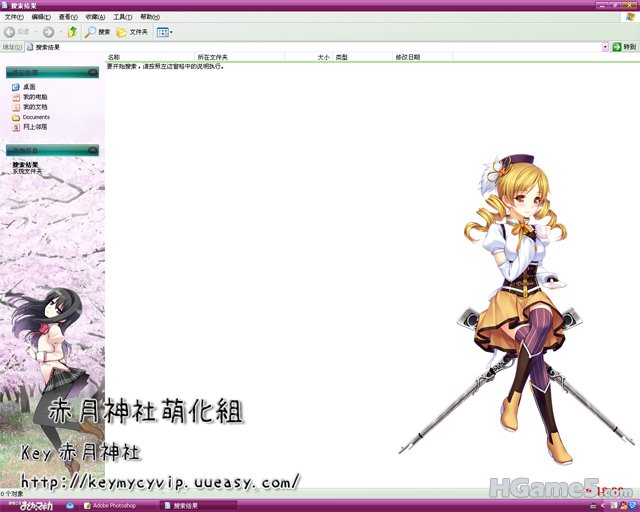The image size is (640, 512).
Task: Open the 文件(F) menu
Action: point(14,17)
